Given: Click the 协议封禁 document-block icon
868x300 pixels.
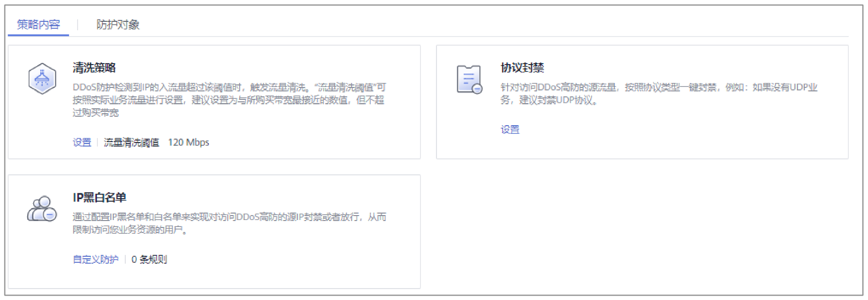Looking at the screenshot, I should [x=469, y=79].
